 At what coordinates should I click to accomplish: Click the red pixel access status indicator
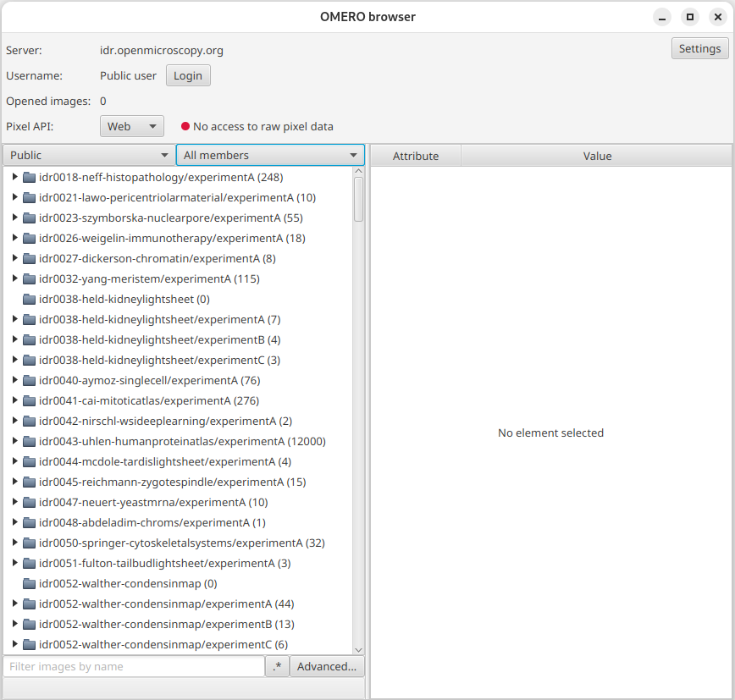185,126
